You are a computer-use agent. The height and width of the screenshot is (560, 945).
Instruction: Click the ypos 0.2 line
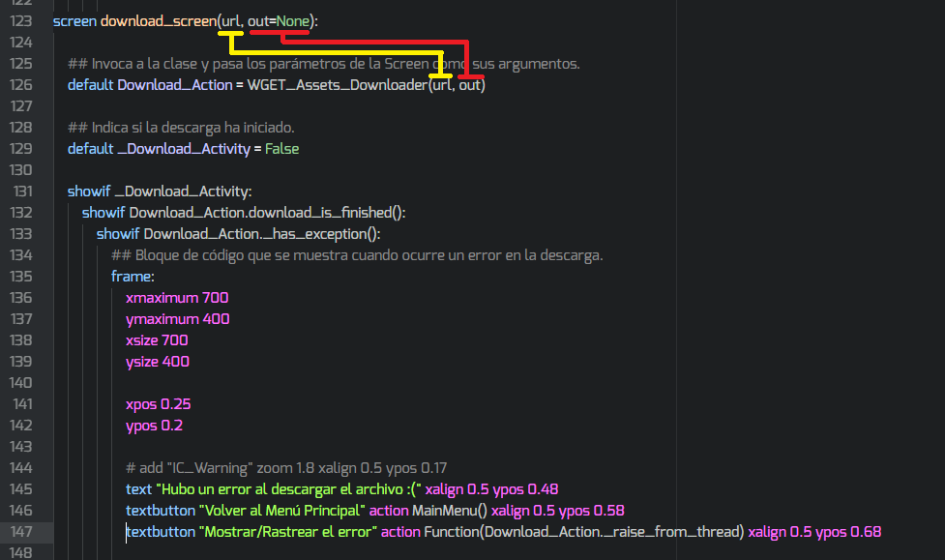click(154, 426)
